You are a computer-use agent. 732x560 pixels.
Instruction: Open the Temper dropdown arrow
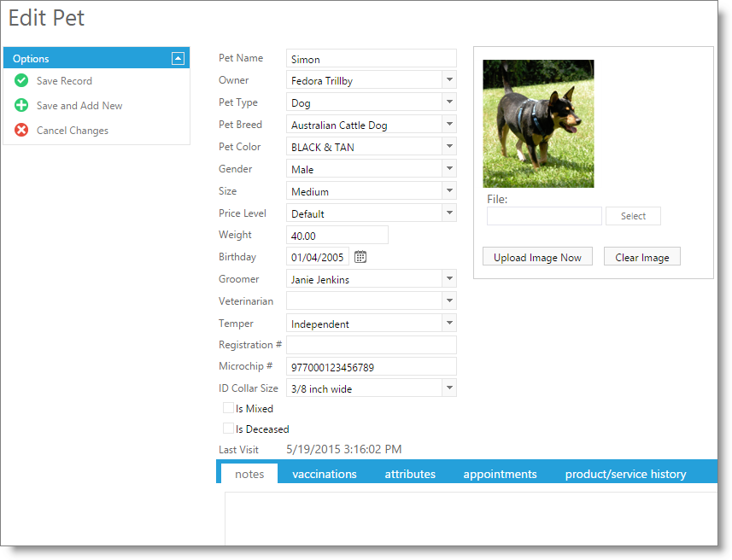tap(449, 323)
